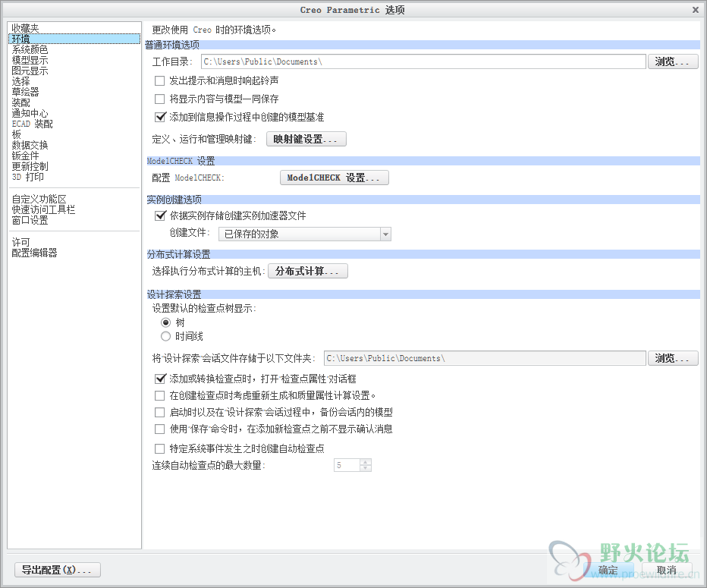Viewport: 707px width, 588px height.
Task: Click 浏览 button for 设计探索 folder
Action: tap(673, 358)
